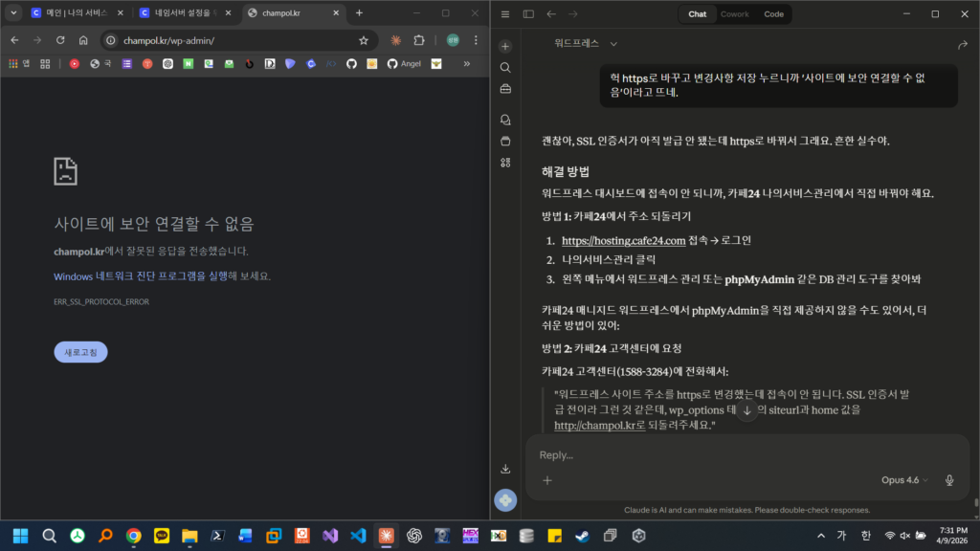This screenshot has height=551, width=980.
Task: Bookmark this page with the star
Action: tap(363, 40)
